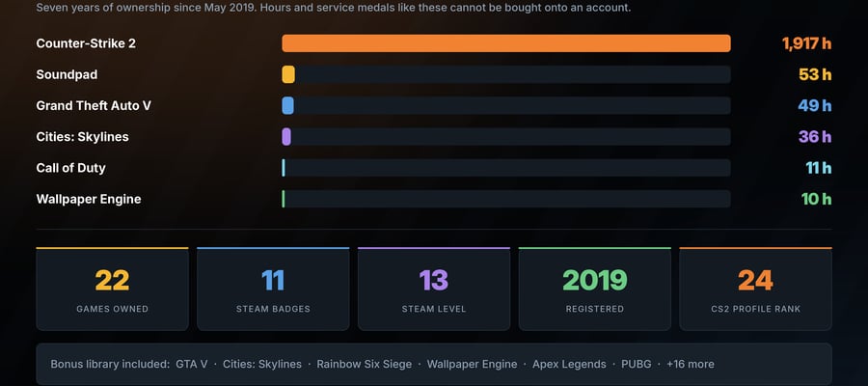868x386 pixels.
Task: Select the Soundpad game label
Action: click(x=67, y=74)
